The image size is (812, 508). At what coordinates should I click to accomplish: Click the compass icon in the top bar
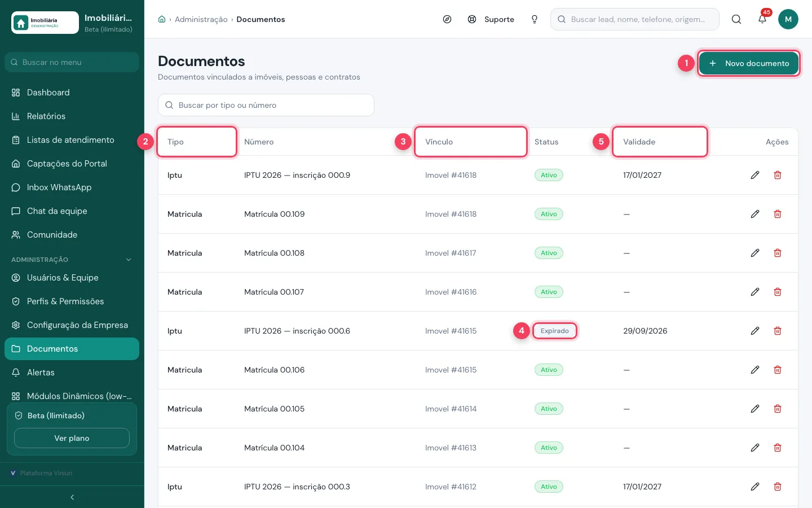point(447,19)
